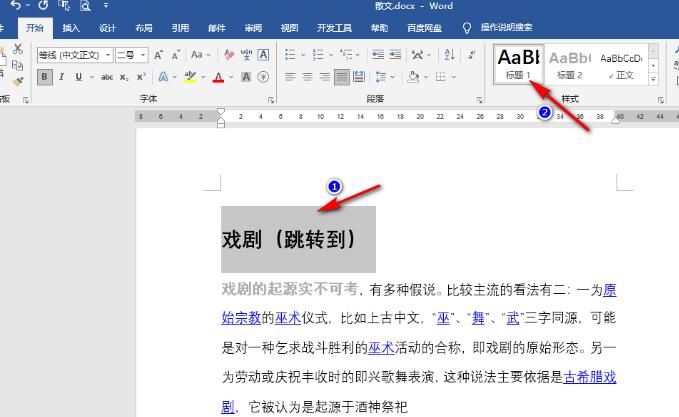The image size is (679, 417).
Task: Expand the styles gallery more arrow
Action: pyautogui.click(x=654, y=79)
